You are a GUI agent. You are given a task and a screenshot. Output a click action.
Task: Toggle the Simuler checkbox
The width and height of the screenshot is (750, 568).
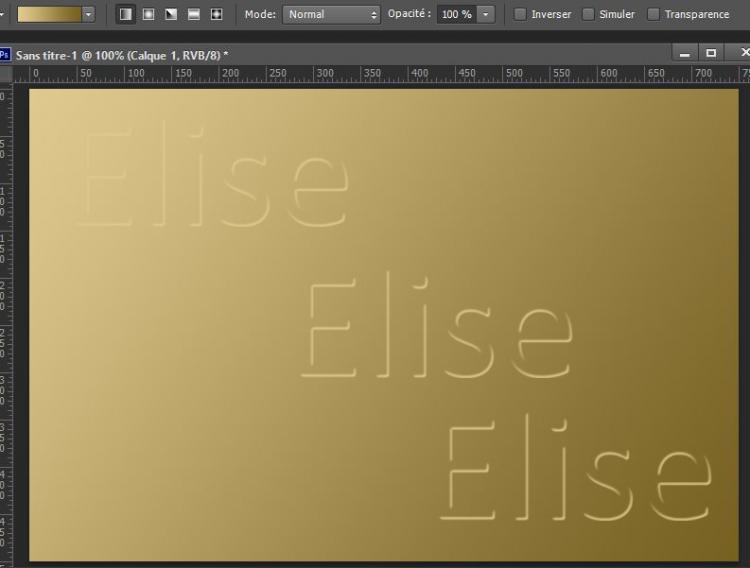588,14
